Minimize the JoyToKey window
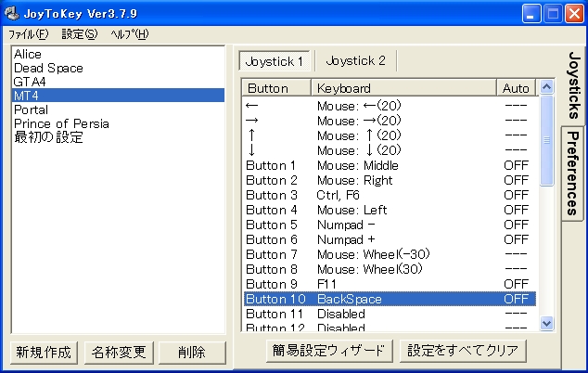The image size is (588, 373). [530, 14]
